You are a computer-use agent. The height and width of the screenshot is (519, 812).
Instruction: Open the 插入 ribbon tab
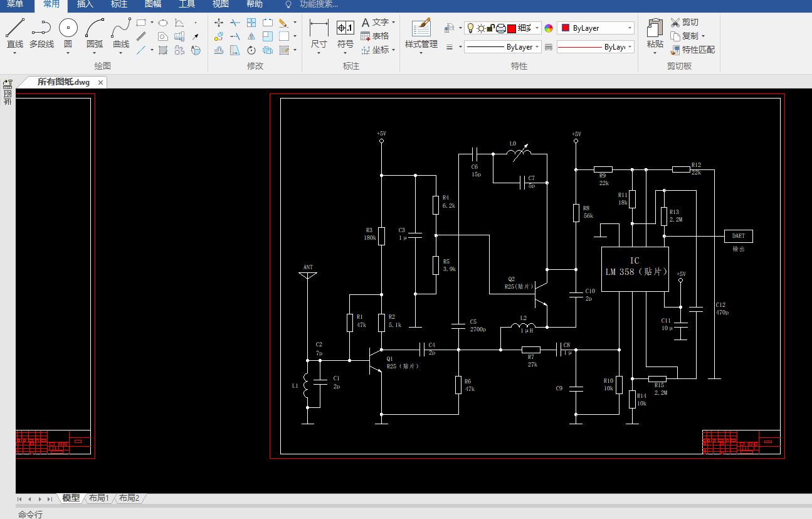[85, 4]
